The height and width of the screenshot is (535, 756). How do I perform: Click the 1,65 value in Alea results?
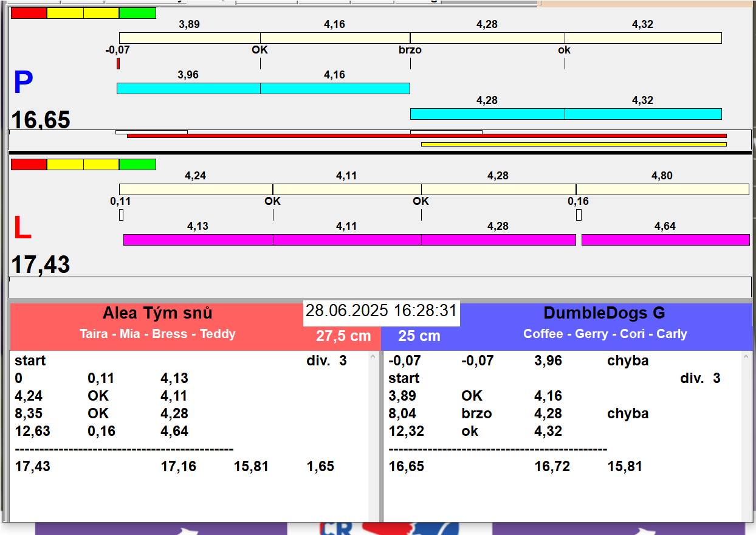(320, 466)
